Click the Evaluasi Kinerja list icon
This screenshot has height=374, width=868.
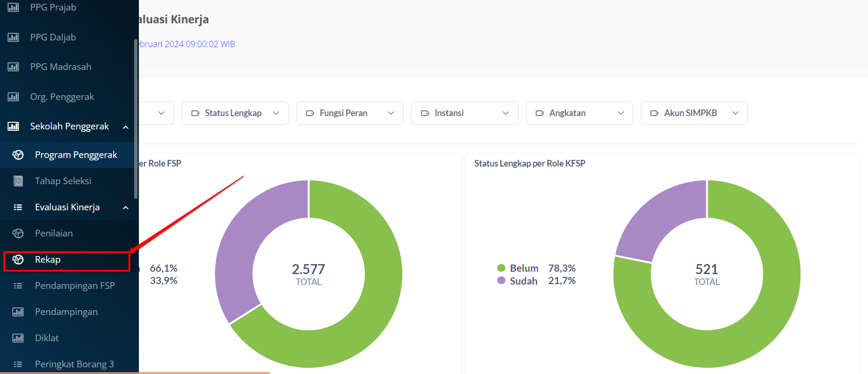point(18,207)
